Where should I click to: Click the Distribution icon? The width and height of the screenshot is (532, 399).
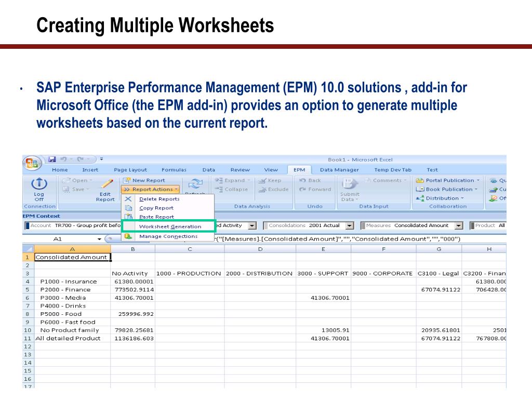click(x=420, y=198)
